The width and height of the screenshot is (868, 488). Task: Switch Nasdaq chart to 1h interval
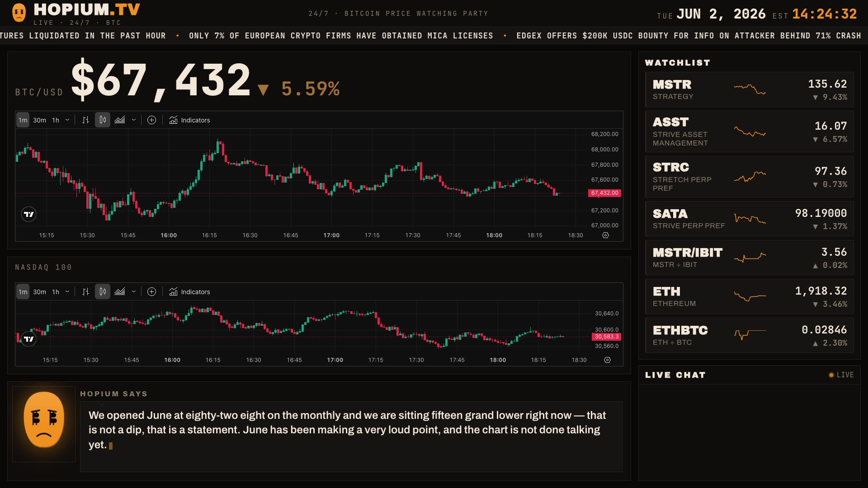[x=56, y=292]
